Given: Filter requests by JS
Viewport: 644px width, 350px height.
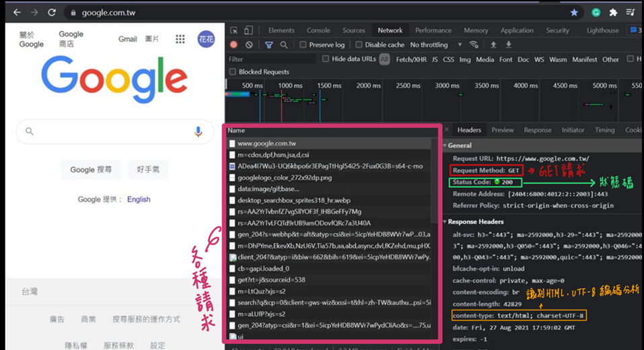Looking at the screenshot, I should click(x=435, y=59).
